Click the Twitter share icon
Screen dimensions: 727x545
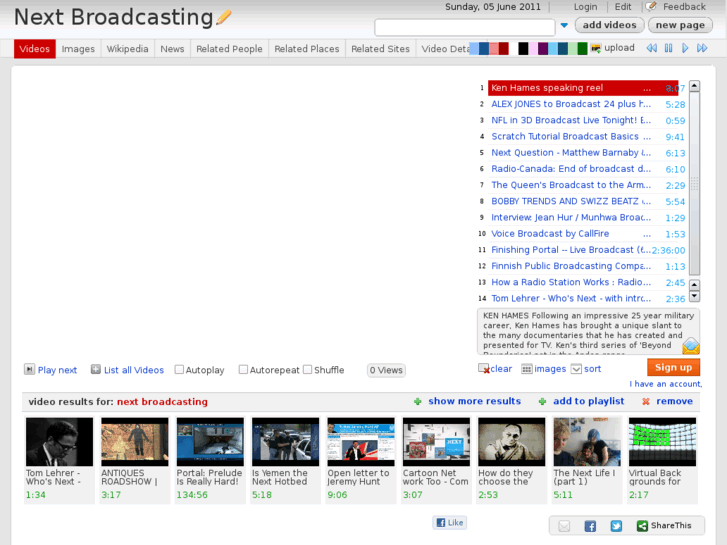click(x=616, y=526)
